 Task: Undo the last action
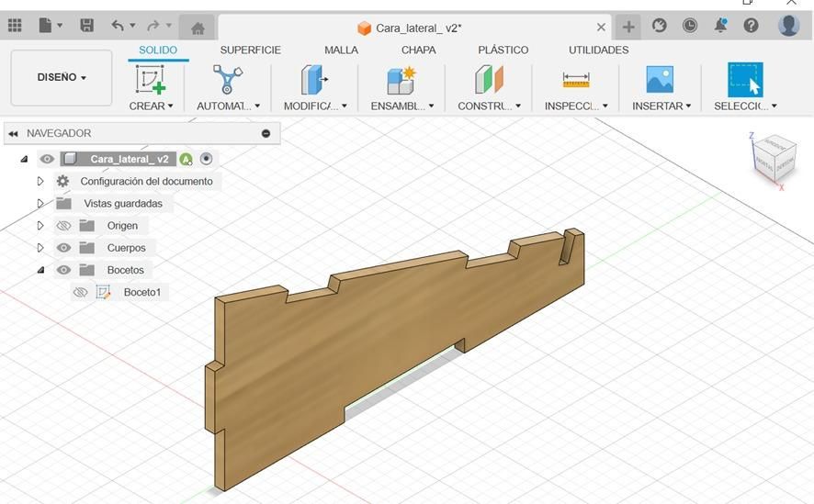click(x=118, y=26)
